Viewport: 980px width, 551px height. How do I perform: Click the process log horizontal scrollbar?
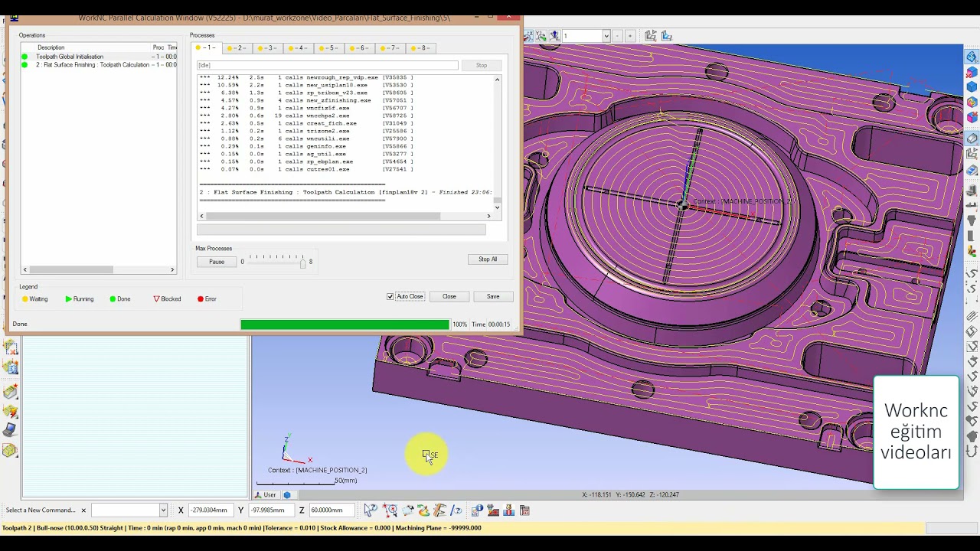345,216
